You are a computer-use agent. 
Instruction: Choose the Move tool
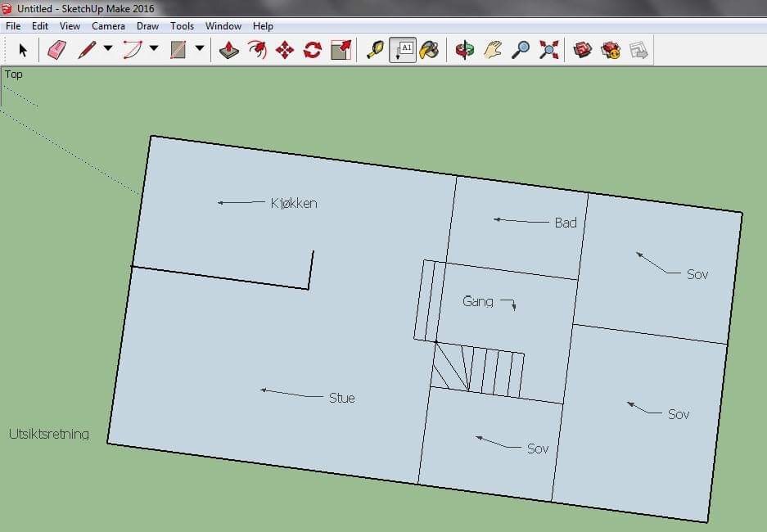[285, 51]
